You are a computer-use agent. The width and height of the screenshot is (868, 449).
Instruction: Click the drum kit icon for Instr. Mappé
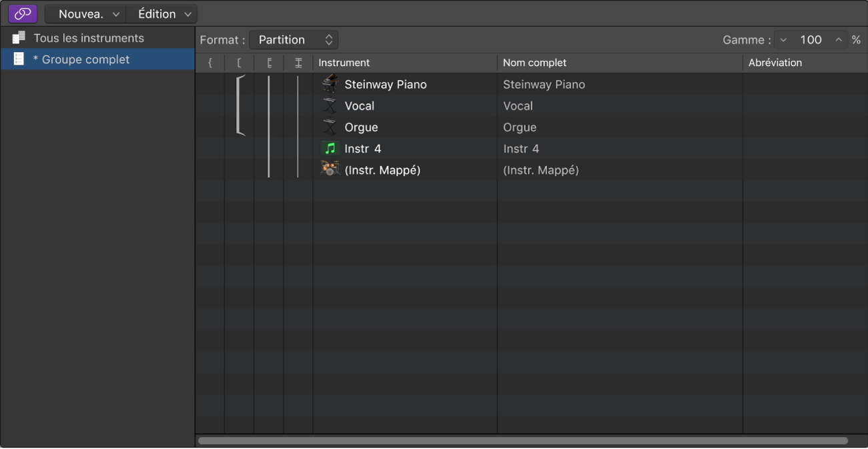(x=330, y=169)
